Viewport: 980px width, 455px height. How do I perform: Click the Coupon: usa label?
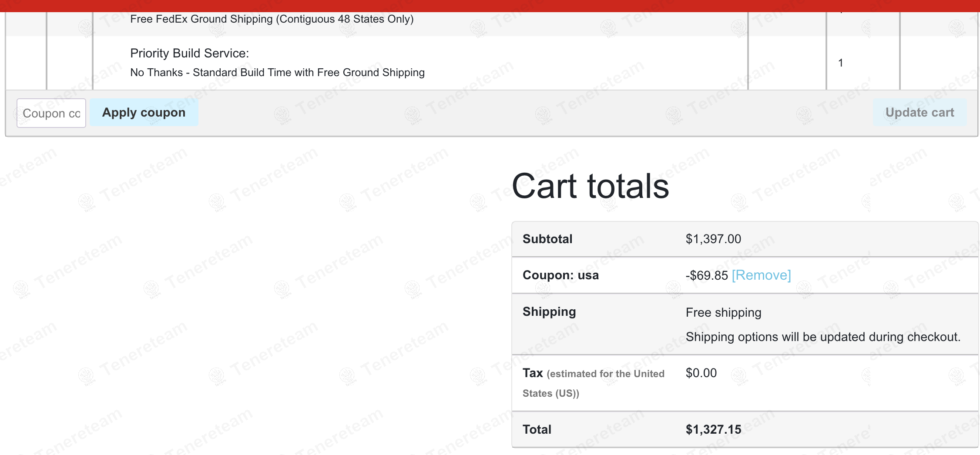click(x=560, y=275)
